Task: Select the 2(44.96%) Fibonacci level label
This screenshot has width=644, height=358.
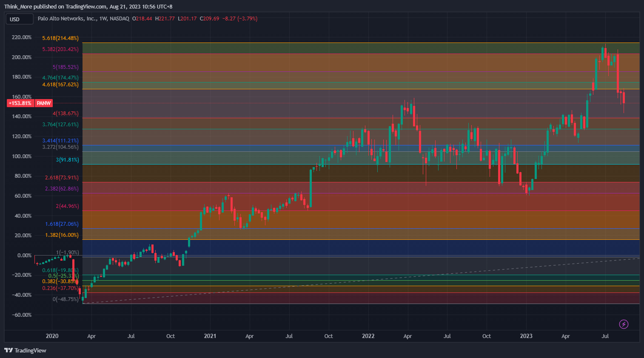Action: pos(67,206)
